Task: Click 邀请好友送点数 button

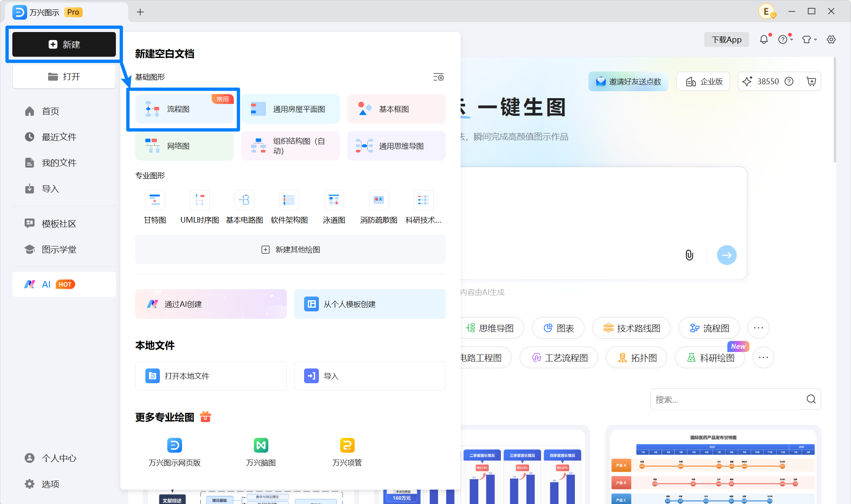Action: [628, 81]
